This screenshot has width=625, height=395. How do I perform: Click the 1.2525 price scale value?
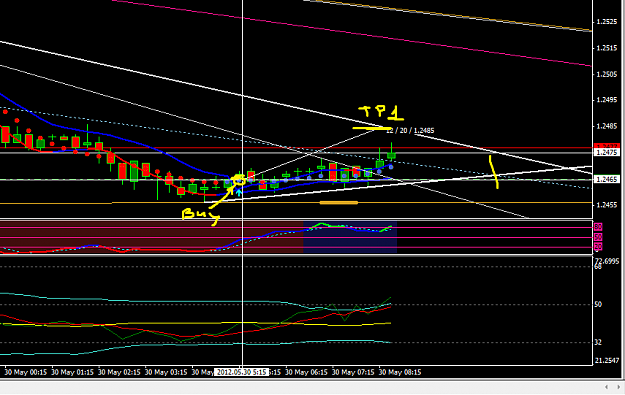607,22
